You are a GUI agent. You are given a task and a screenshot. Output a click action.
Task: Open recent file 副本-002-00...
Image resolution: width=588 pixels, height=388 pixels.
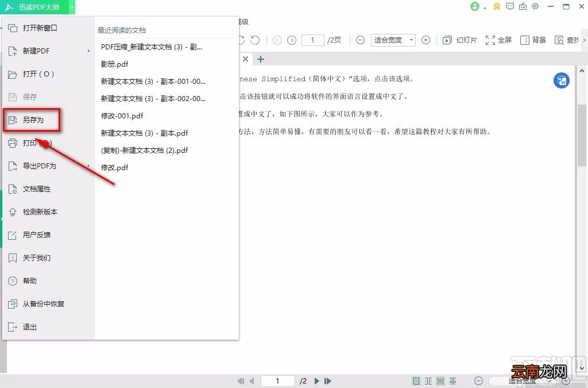[x=153, y=99]
